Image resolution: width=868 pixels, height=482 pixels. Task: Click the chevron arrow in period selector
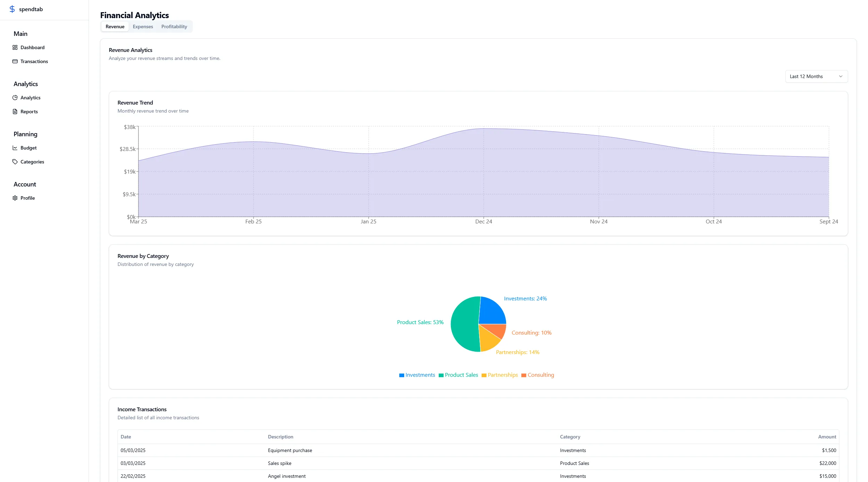pyautogui.click(x=841, y=76)
